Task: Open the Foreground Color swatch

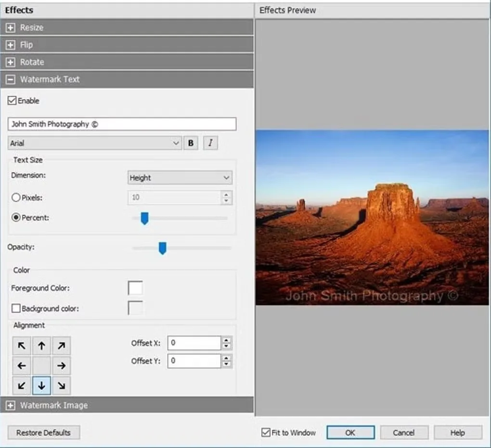Action: click(135, 288)
